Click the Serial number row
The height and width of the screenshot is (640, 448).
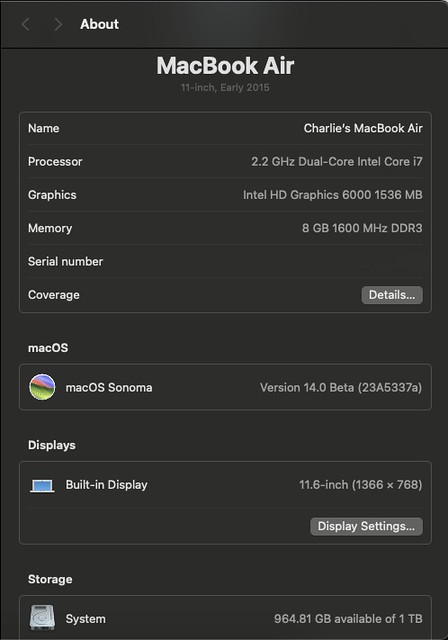click(225, 262)
